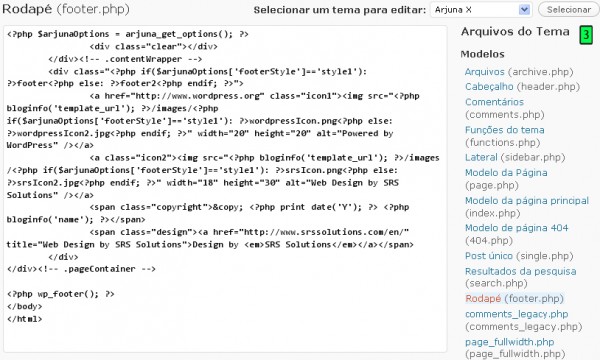Click the 'Arquivos do Tema' heading

[x=515, y=31]
